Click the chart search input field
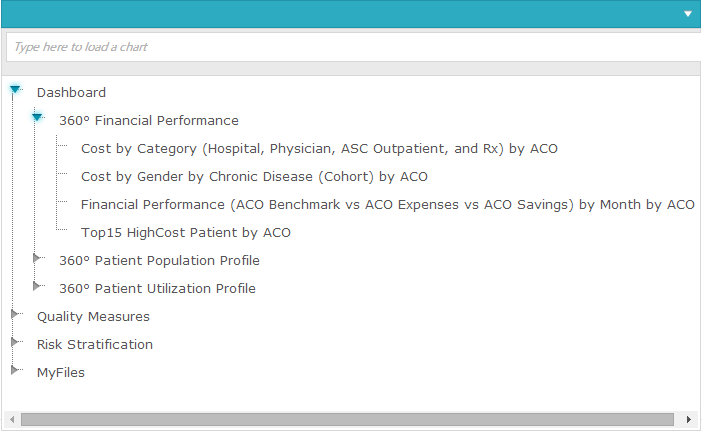Screen dimensions: 702x435 tap(350, 47)
